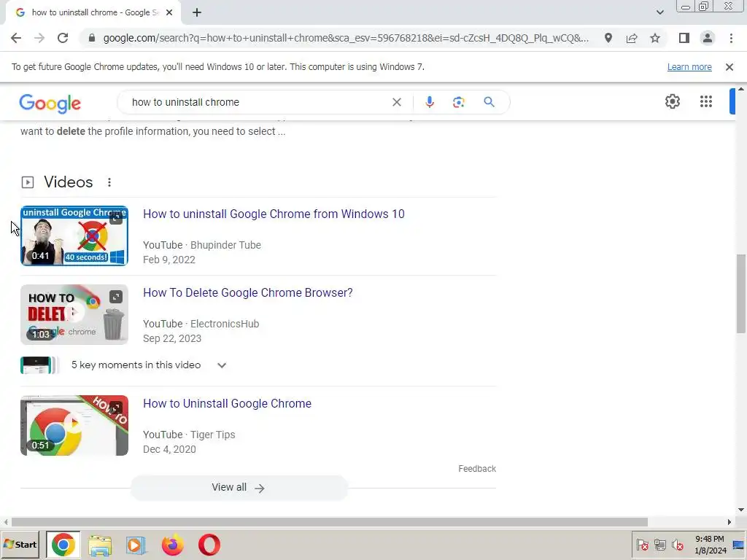
Task: Open the Windows Start menu
Action: pos(20,545)
